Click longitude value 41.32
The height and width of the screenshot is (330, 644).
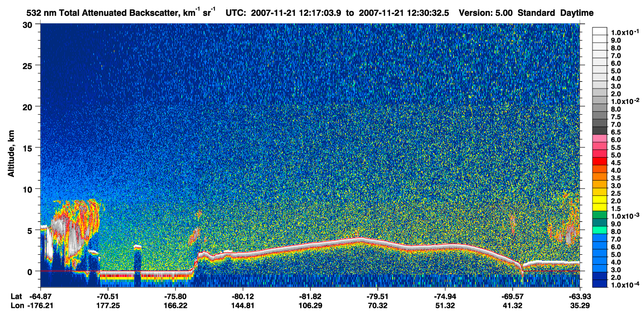coord(512,306)
